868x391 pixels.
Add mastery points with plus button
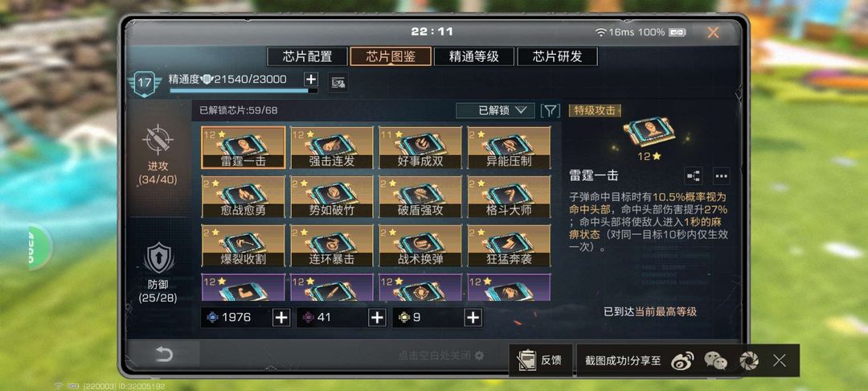click(311, 79)
